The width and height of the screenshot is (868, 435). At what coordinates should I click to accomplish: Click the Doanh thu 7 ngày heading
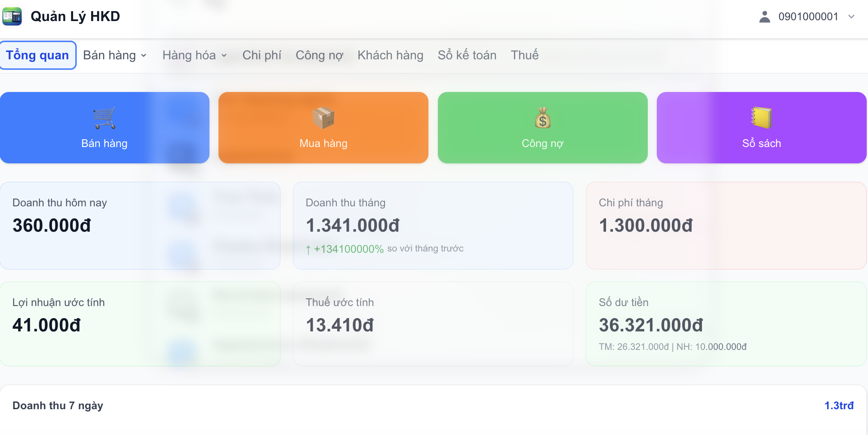58,406
